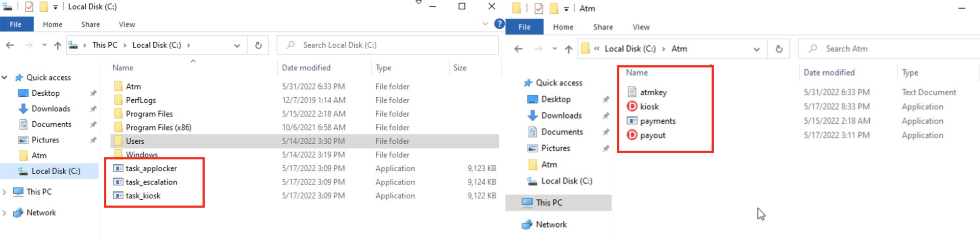This screenshot has width=980, height=241.
Task: Open the View tab in Local Disk window
Action: click(126, 24)
